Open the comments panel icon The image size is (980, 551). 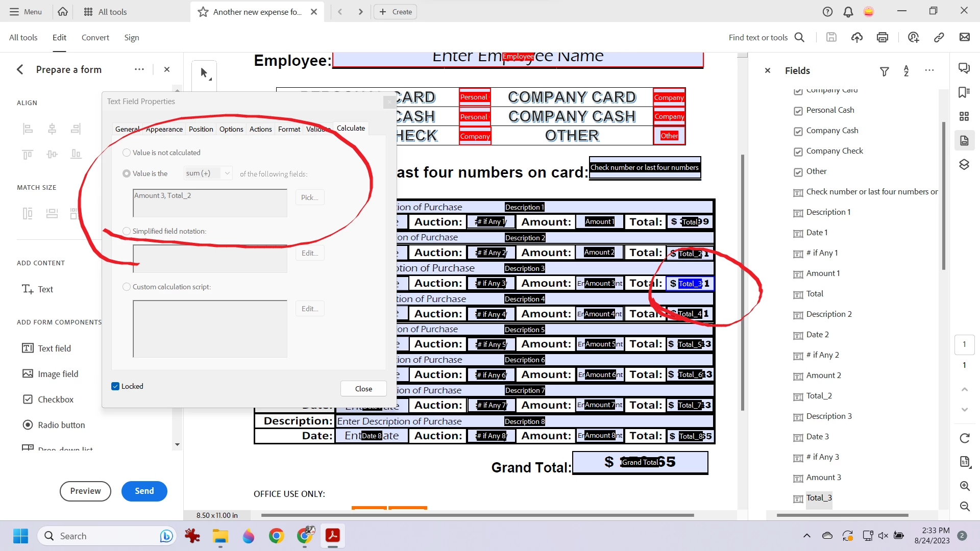coord(964,68)
